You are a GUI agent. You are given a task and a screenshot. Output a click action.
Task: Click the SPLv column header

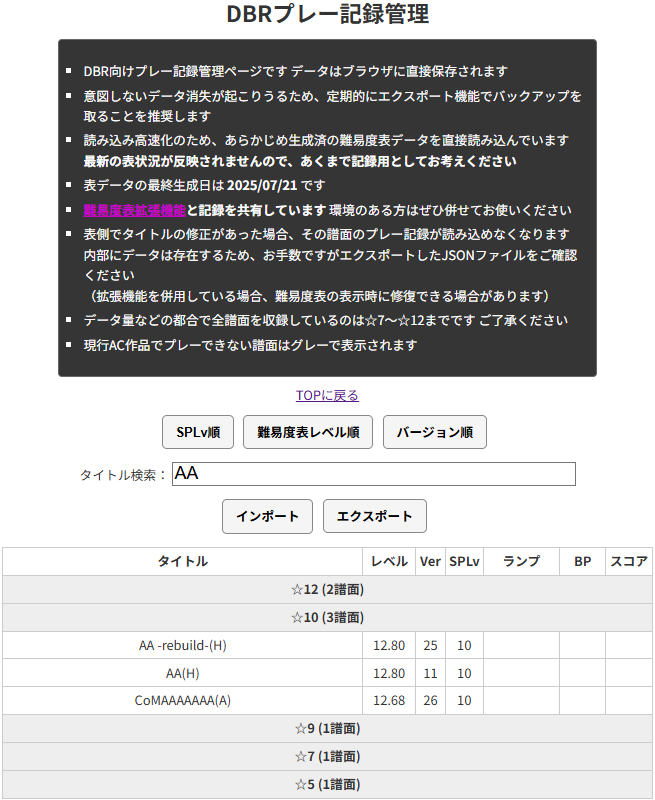[x=464, y=562]
